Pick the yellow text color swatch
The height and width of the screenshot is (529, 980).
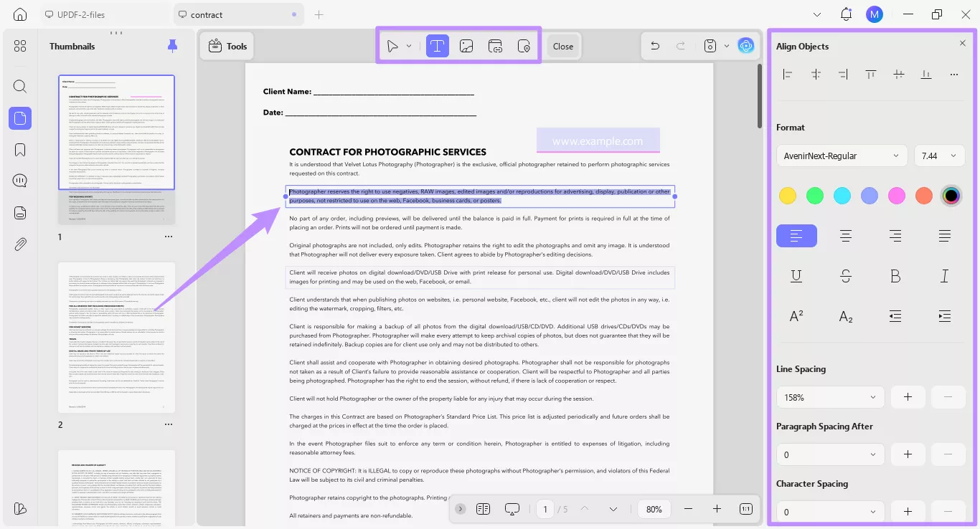click(788, 196)
